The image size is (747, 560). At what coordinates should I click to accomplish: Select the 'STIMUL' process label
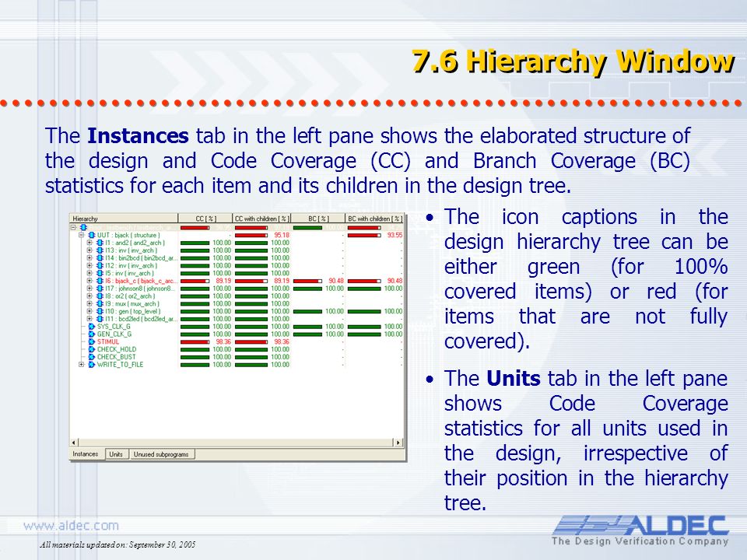(x=108, y=342)
